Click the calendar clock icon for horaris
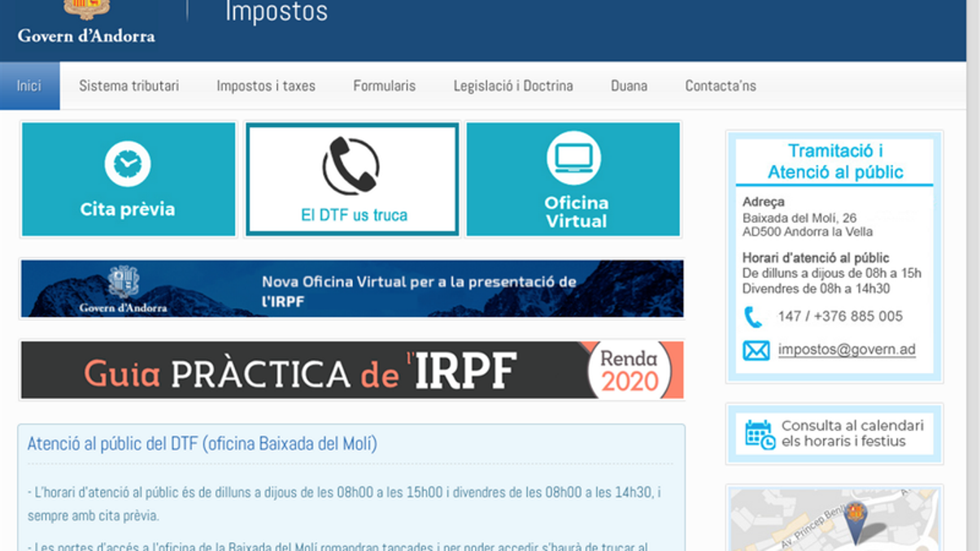980x551 pixels. click(760, 434)
